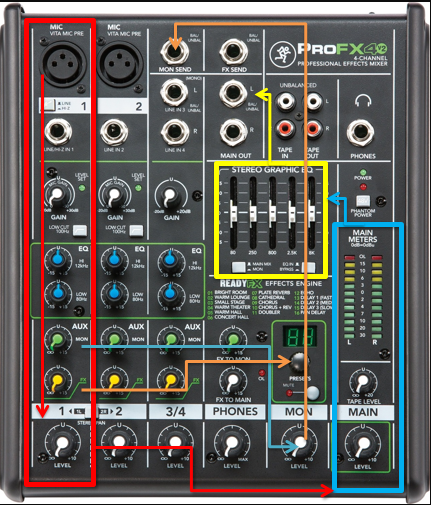
Task: Click the Mackie running man logo
Action: pos(282,54)
